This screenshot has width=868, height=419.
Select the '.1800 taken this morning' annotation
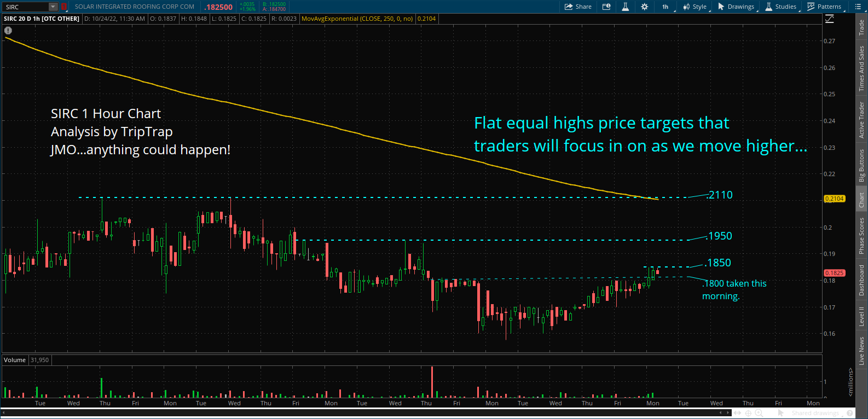[x=734, y=290]
